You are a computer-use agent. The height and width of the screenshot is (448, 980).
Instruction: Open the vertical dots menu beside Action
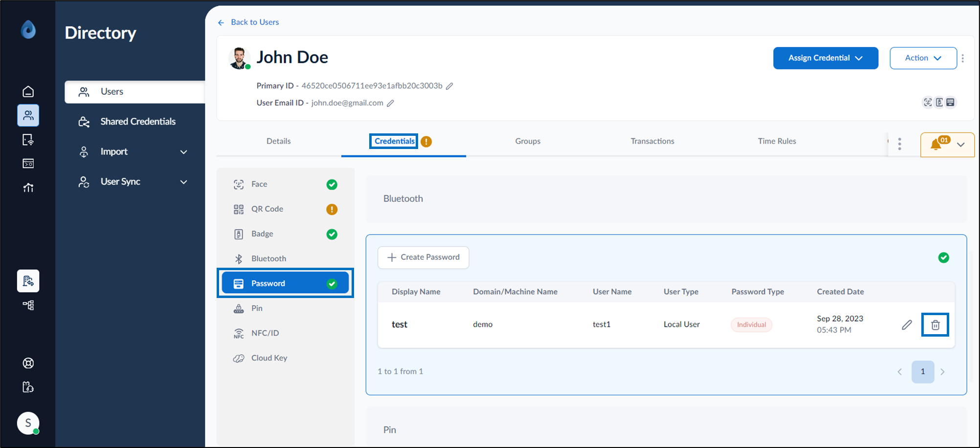tap(963, 58)
